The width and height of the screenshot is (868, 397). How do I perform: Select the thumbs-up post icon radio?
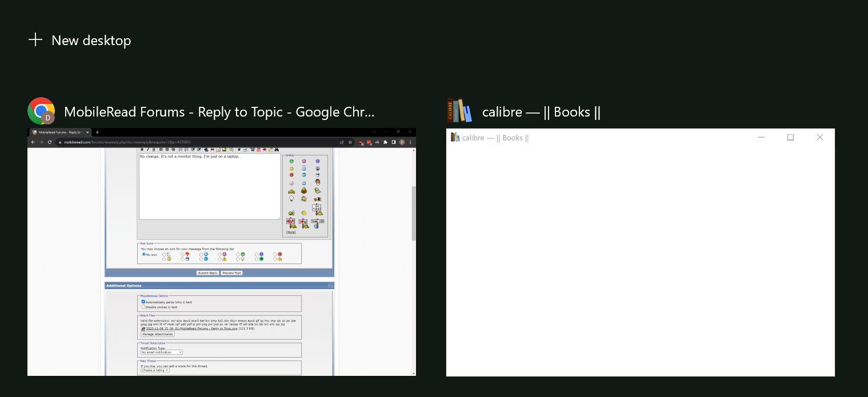click(x=275, y=259)
